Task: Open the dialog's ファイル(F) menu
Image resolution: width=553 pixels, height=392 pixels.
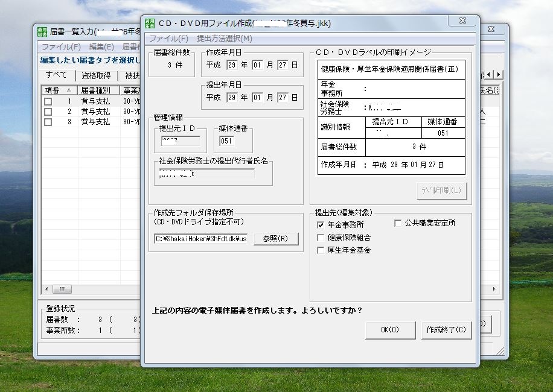Action: [168, 39]
